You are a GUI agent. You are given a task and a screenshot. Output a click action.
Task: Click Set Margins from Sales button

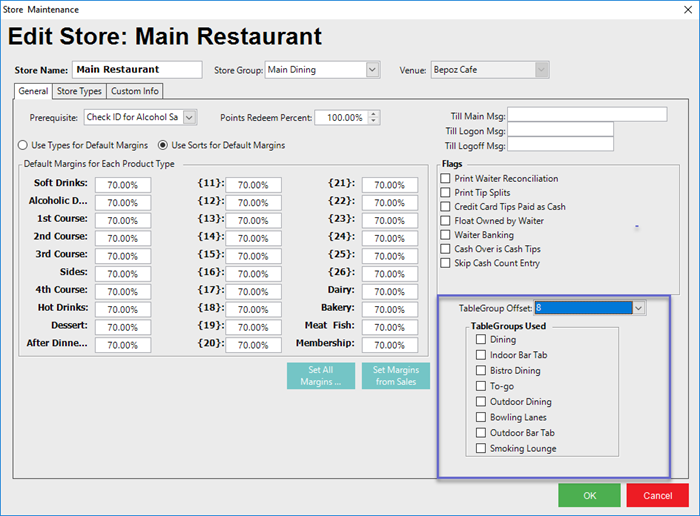pyautogui.click(x=396, y=376)
